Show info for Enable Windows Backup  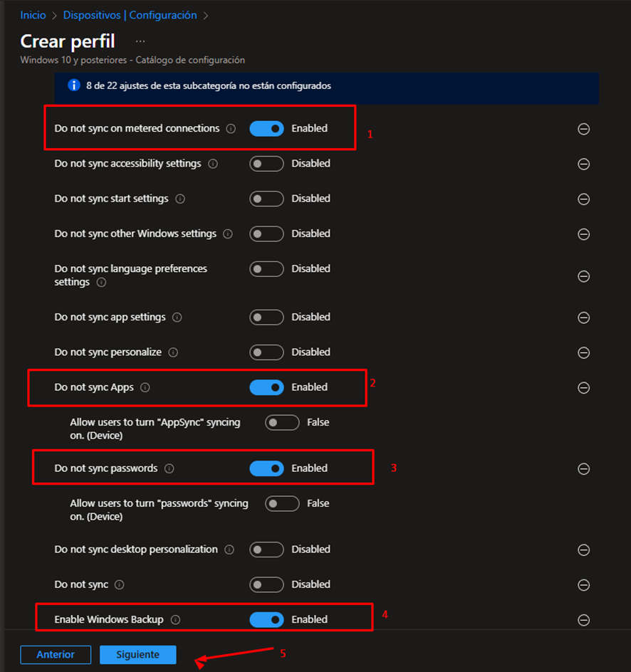(175, 620)
